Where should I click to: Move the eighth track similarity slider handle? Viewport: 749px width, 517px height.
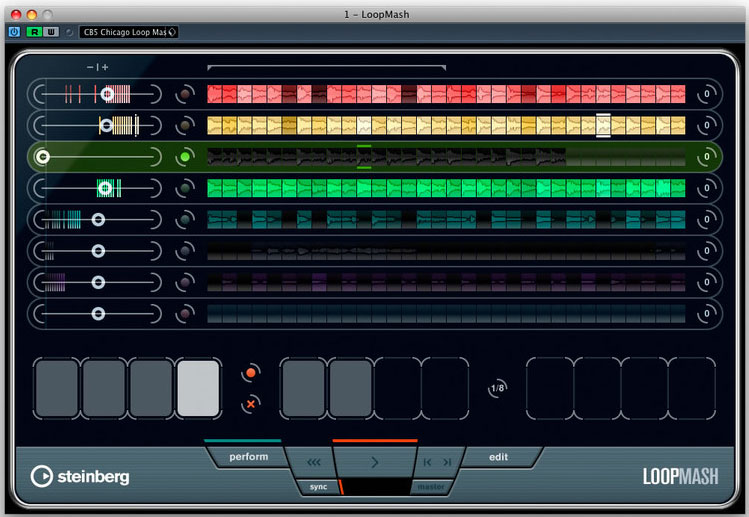pos(98,314)
